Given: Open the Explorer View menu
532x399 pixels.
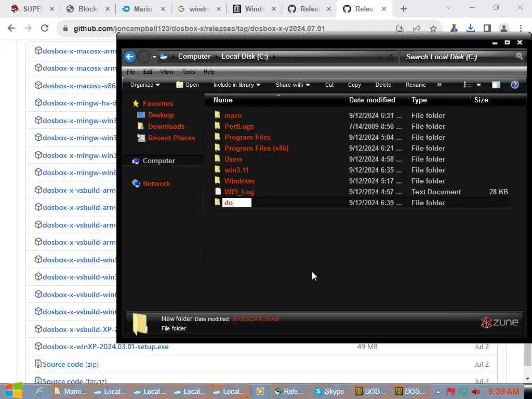Looking at the screenshot, I should pos(167,72).
